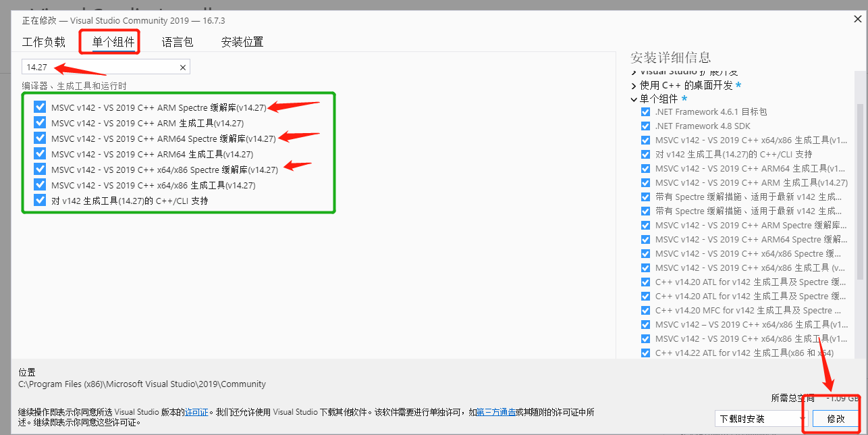Click the 安装详细信息 panel title

[670, 57]
